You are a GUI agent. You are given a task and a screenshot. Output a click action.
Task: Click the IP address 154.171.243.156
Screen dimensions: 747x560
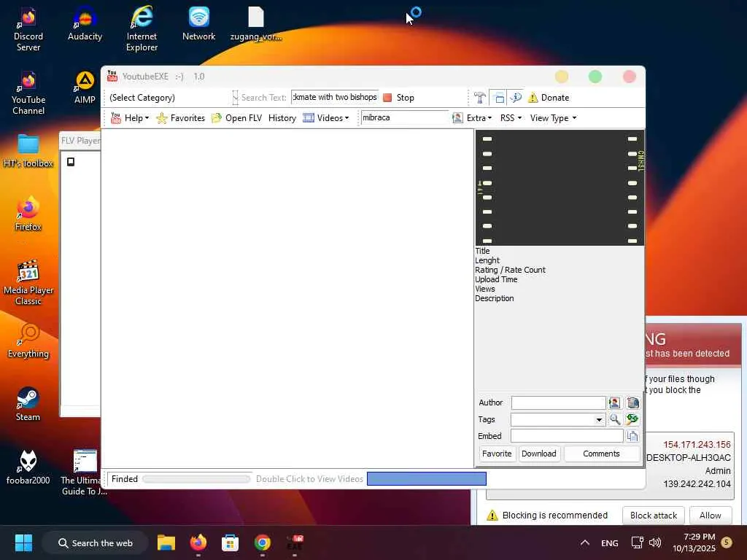pyautogui.click(x=697, y=444)
